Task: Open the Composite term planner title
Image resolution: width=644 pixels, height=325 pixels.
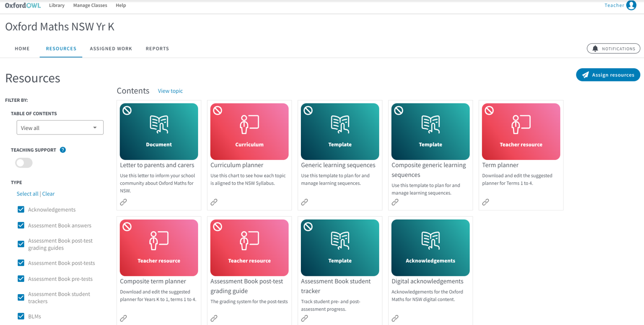Action: click(x=153, y=281)
